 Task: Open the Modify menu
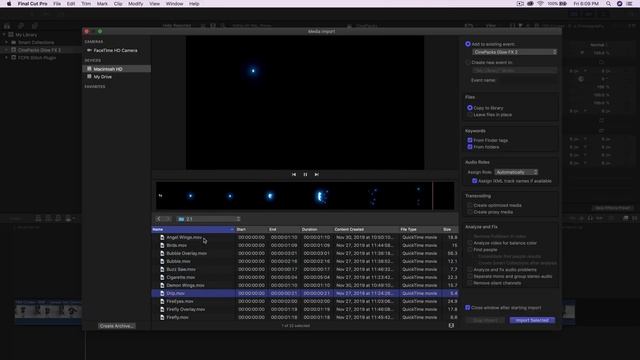(x=136, y=4)
